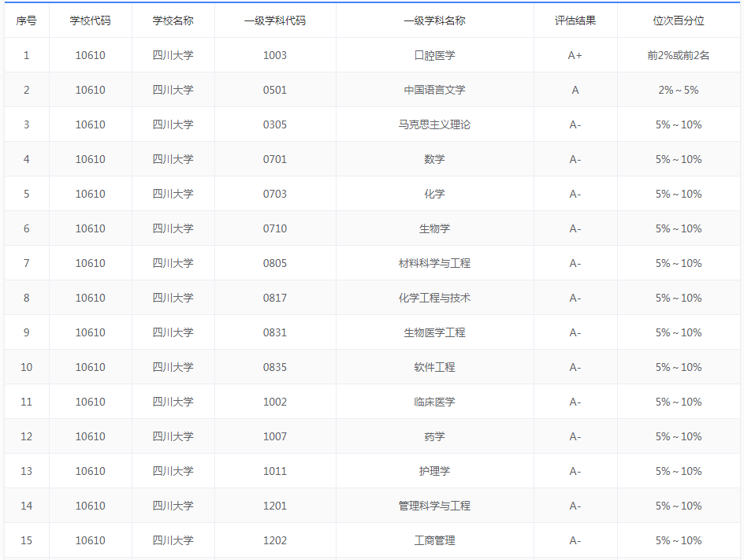Click the 5%~10% cell in 工商管理 row

tap(679, 540)
